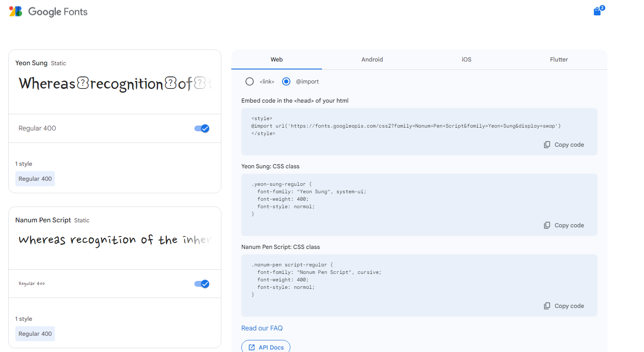Select the @import radio option
The image size is (644, 352).
(286, 81)
